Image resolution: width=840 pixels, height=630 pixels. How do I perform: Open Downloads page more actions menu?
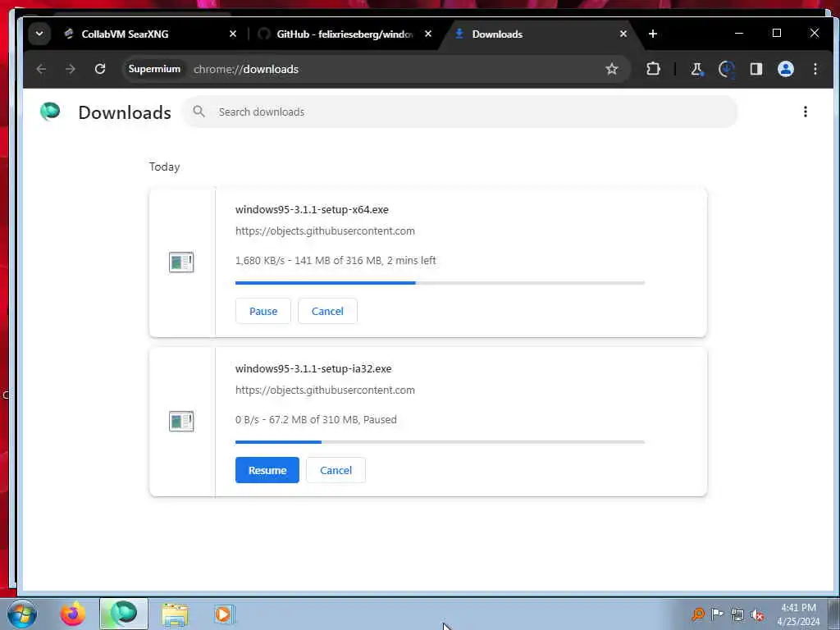coord(806,112)
